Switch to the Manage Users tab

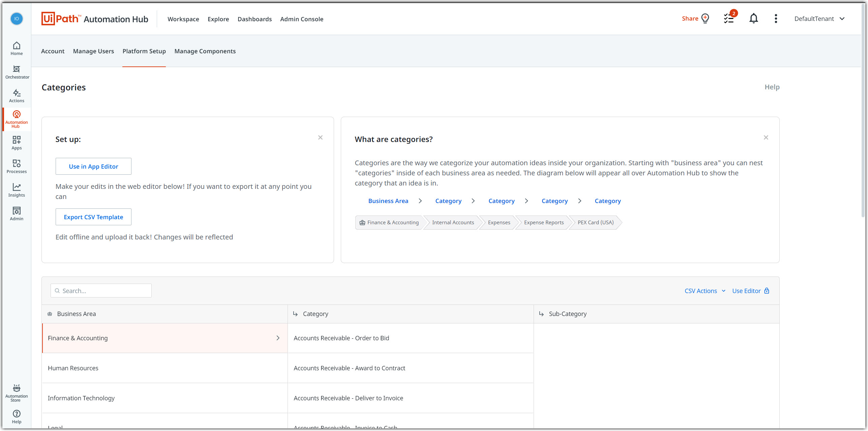93,51
